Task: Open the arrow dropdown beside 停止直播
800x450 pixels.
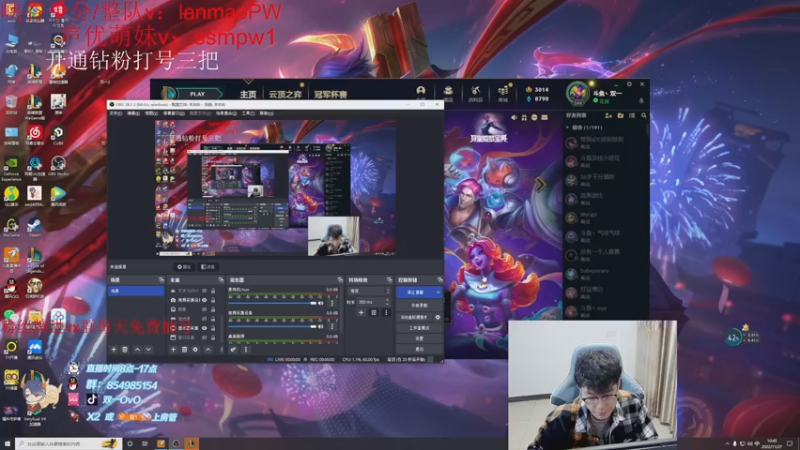Action: (x=438, y=292)
